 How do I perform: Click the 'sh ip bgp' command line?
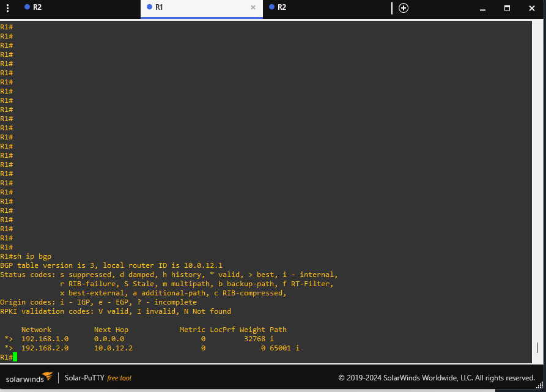(26, 256)
